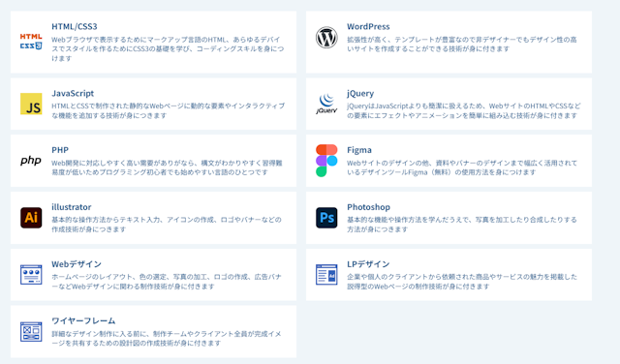Click the Webデザイン browser window icon

click(31, 275)
